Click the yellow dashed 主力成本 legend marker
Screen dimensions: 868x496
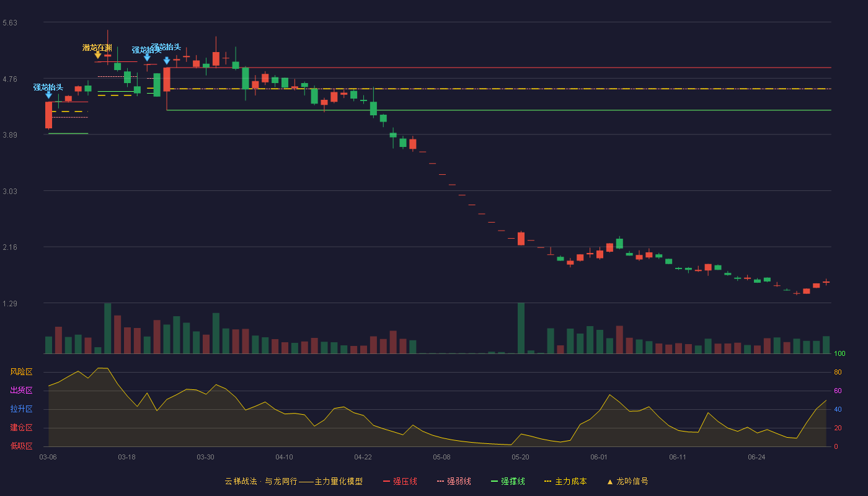547,482
